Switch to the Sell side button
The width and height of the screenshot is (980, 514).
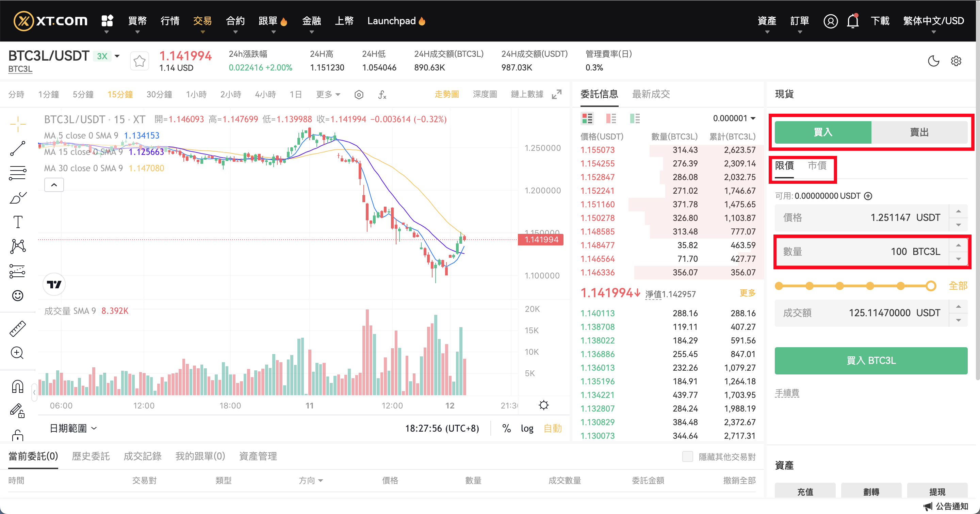pos(919,132)
